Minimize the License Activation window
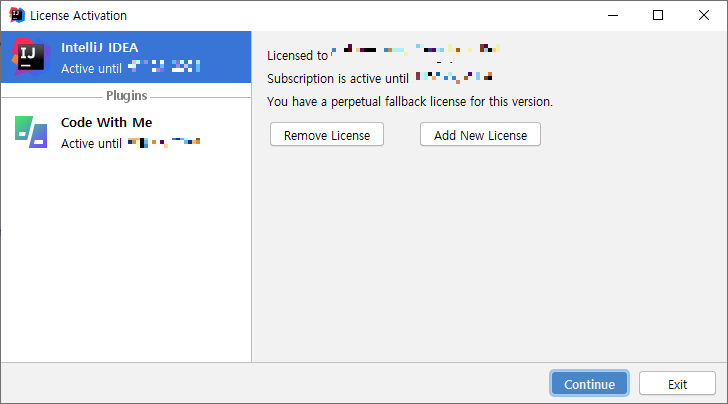Image resolution: width=728 pixels, height=404 pixels. pyautogui.click(x=613, y=15)
